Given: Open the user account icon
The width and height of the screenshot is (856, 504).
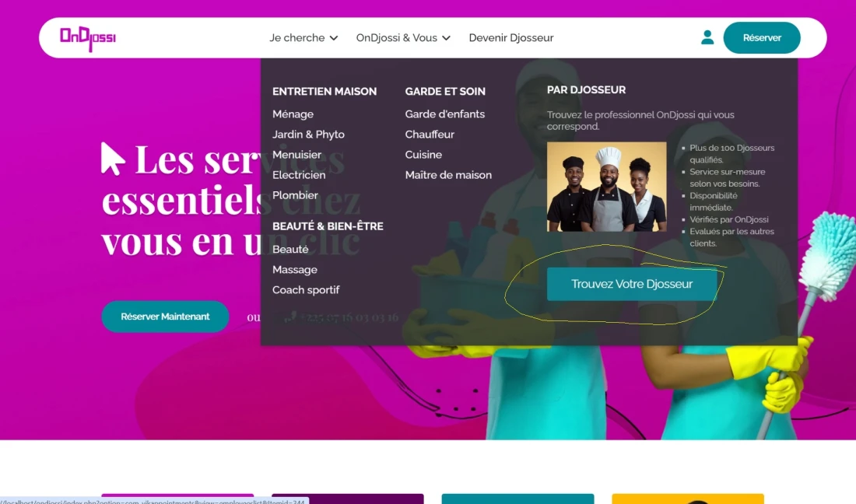Looking at the screenshot, I should [707, 37].
